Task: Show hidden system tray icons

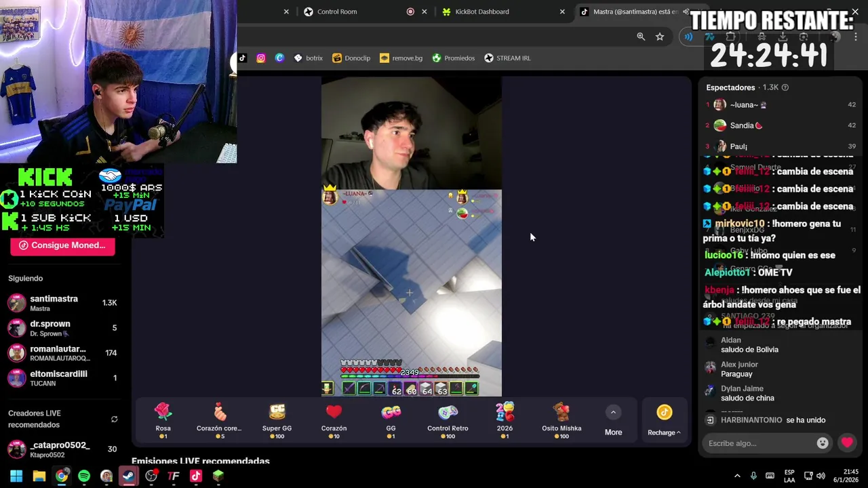Action: pos(737,476)
